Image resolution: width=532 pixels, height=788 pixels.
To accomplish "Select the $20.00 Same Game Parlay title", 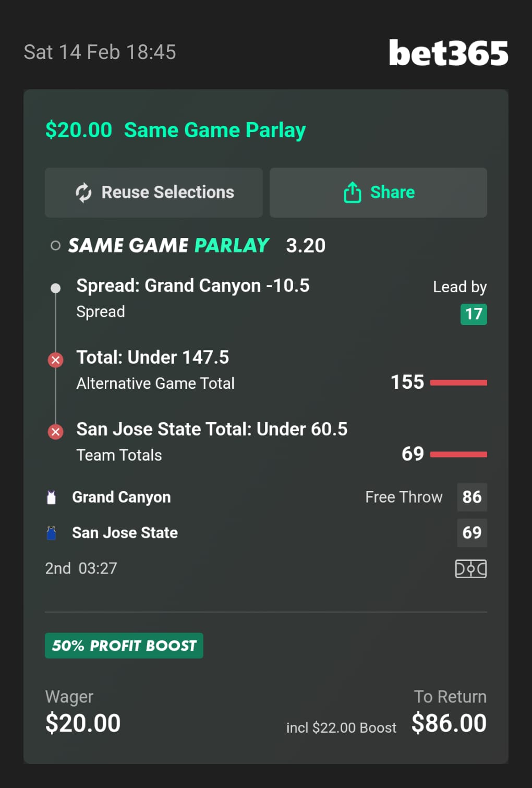I will [x=175, y=130].
